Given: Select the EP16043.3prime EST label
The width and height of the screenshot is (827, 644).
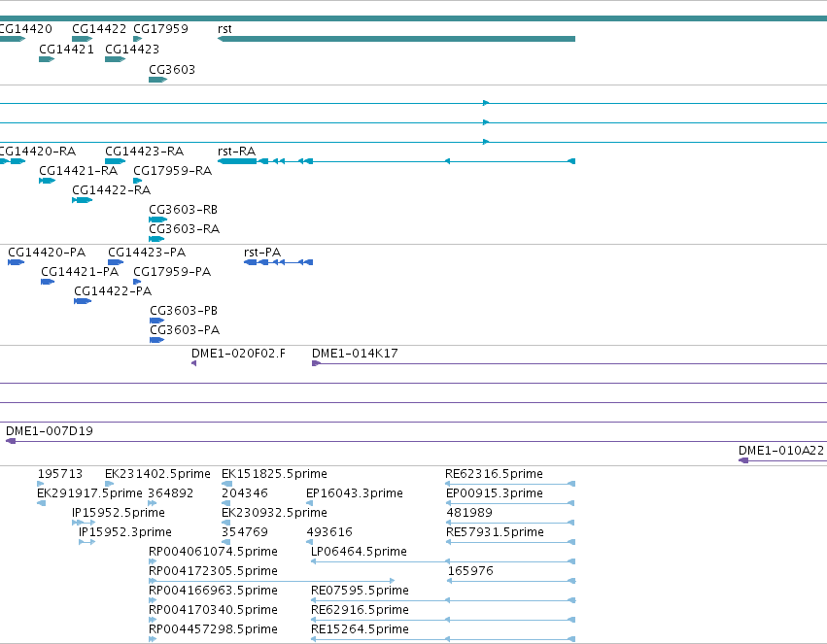Looking at the screenshot, I should [x=355, y=493].
